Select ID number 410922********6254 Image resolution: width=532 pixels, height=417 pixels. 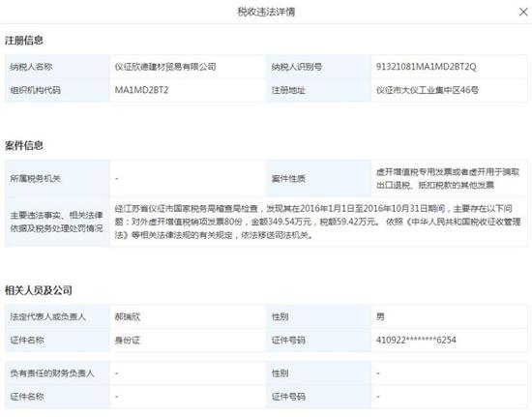coord(416,340)
